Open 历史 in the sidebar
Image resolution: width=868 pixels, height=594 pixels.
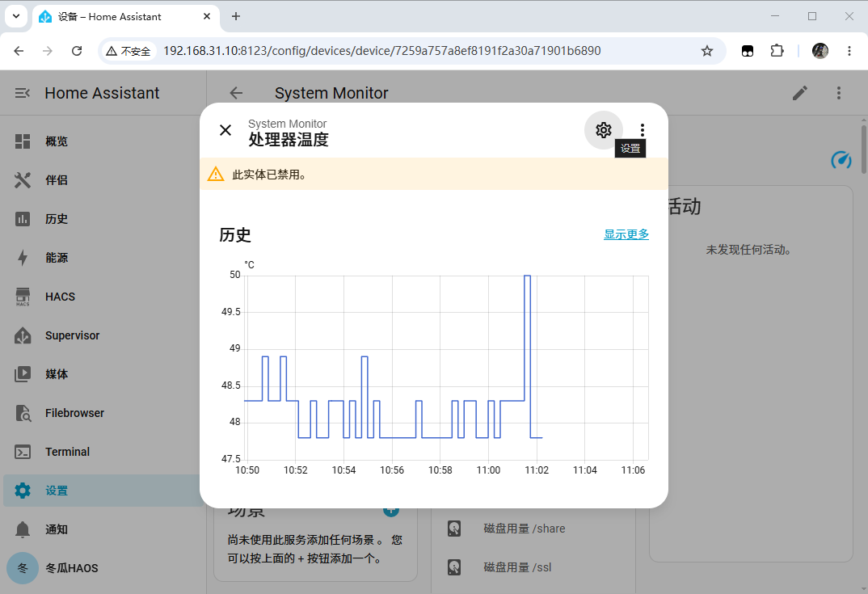pos(103,219)
